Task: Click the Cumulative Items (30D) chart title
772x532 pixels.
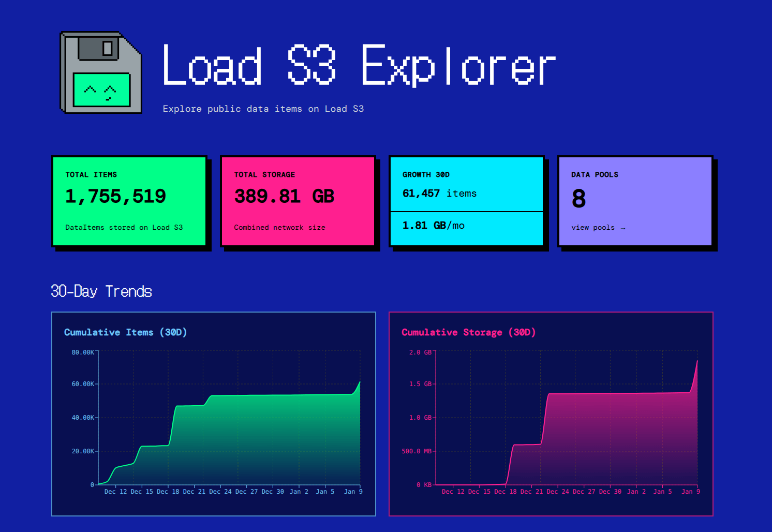Action: [125, 332]
